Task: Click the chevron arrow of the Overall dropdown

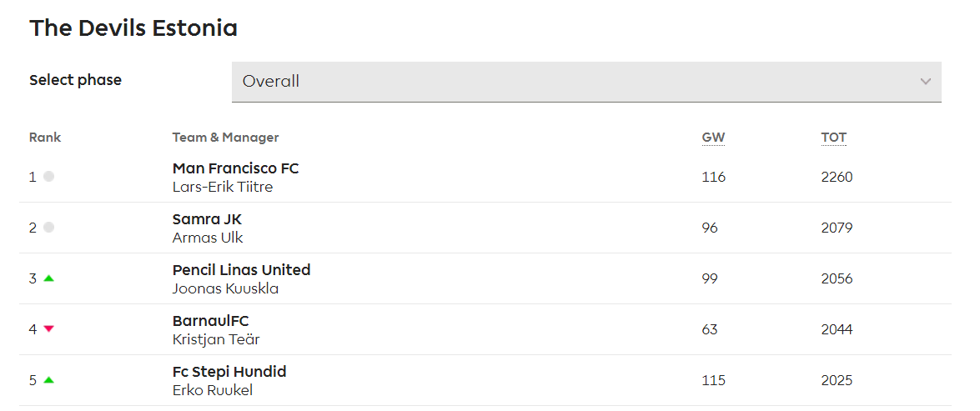Action: point(925,82)
